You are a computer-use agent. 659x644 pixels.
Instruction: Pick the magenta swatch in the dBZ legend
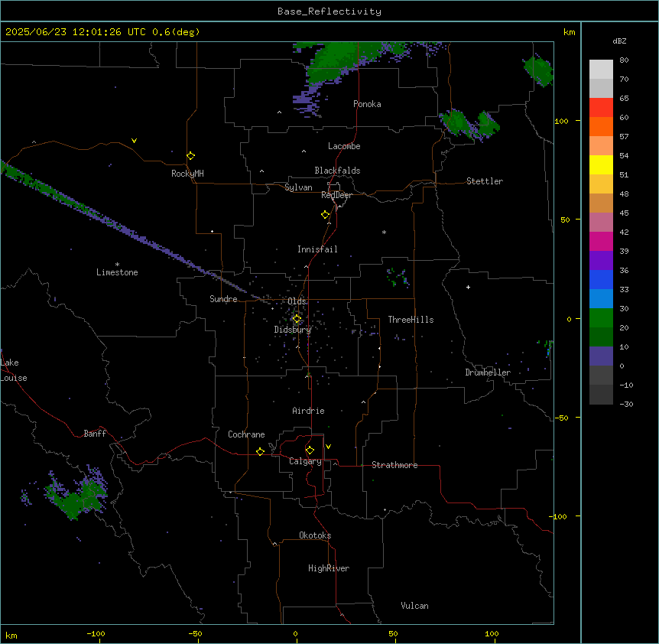click(601, 241)
